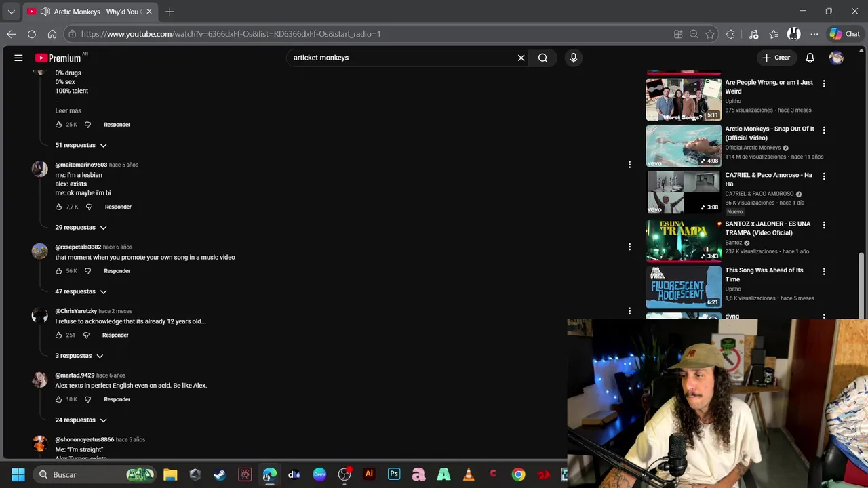Open menu for Snap Out Of It video
The image size is (868, 488).
click(824, 129)
